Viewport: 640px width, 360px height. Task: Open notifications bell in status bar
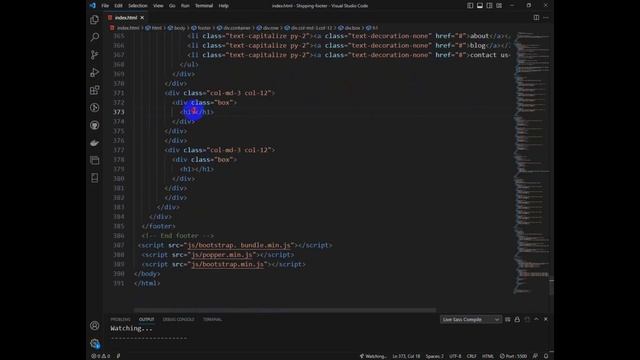(546, 356)
